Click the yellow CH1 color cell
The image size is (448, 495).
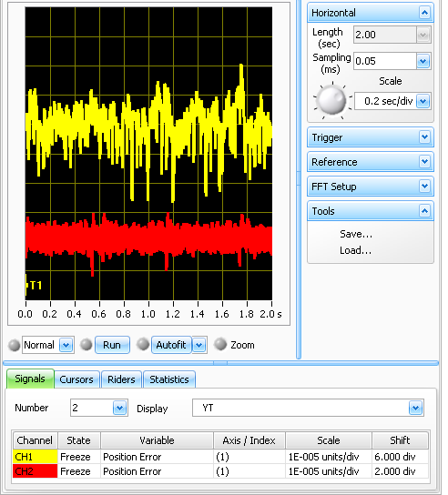pyautogui.click(x=36, y=457)
